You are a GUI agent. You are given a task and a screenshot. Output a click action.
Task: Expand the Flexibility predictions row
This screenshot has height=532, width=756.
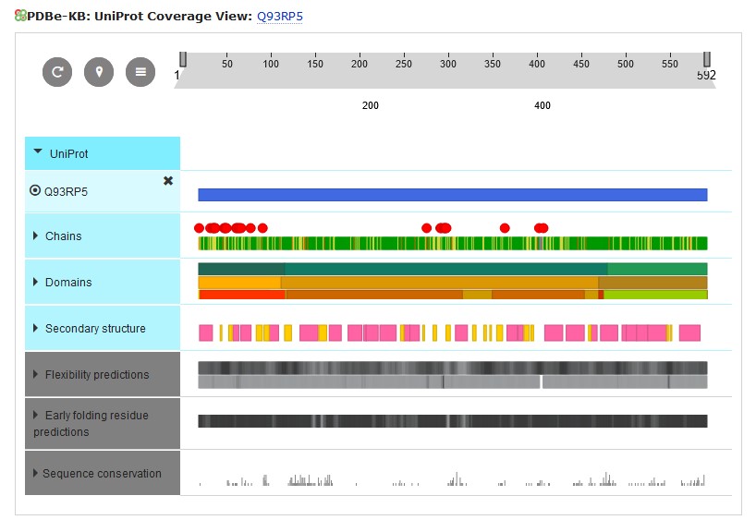[36, 375]
